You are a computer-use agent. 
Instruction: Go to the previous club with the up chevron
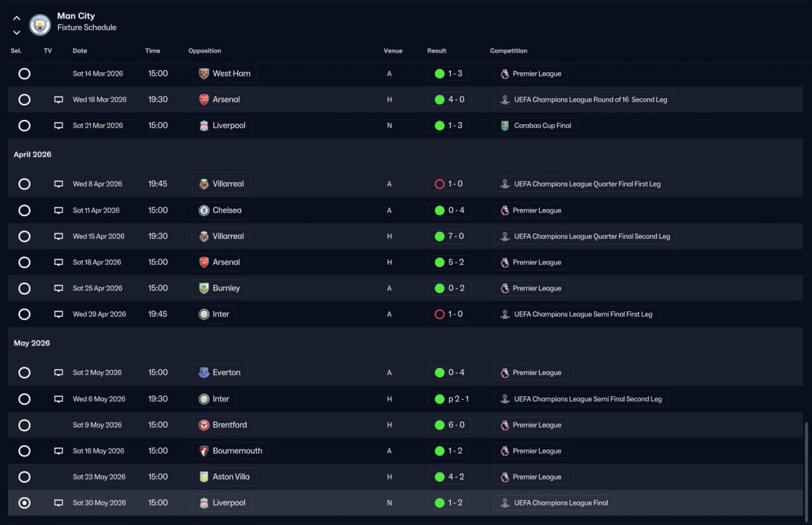coord(16,18)
